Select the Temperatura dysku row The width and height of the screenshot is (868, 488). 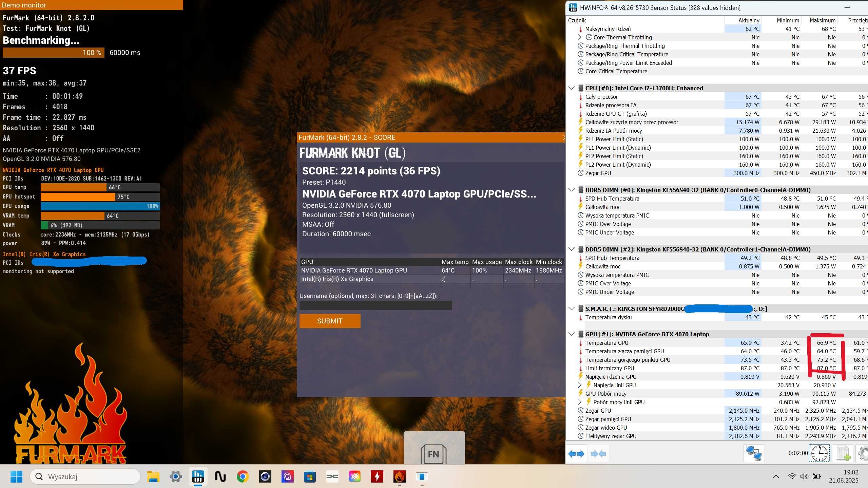[717, 317]
